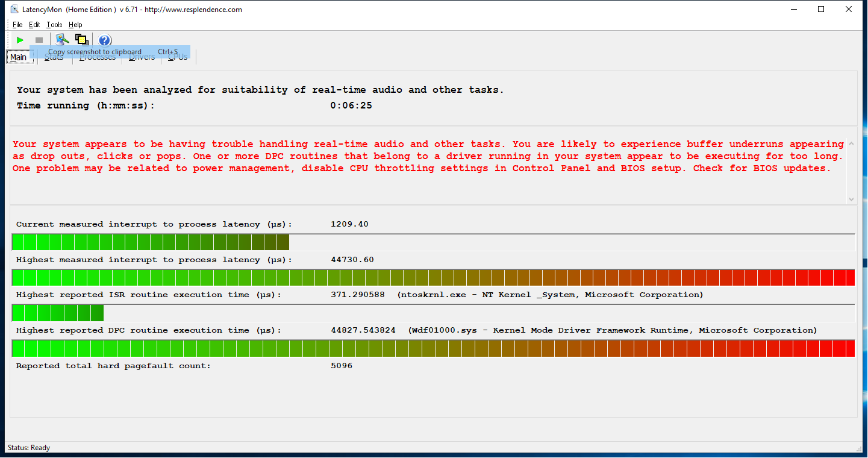The image size is (868, 458).
Task: Switch to the Stats tab
Action: coord(54,57)
